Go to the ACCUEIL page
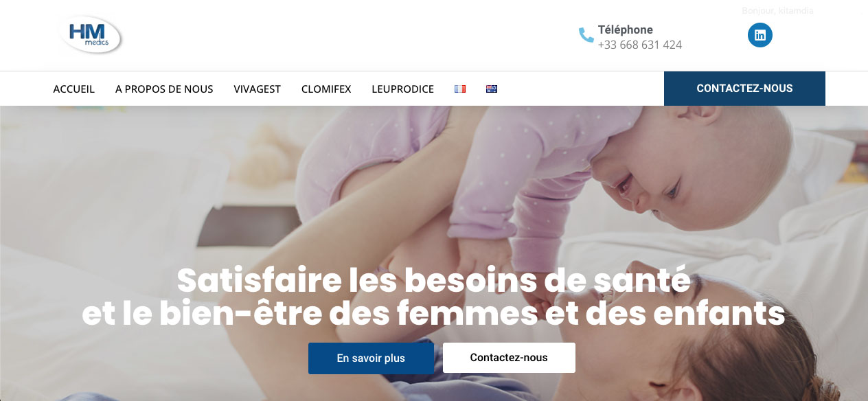Image resolution: width=868 pixels, height=401 pixels. click(74, 89)
